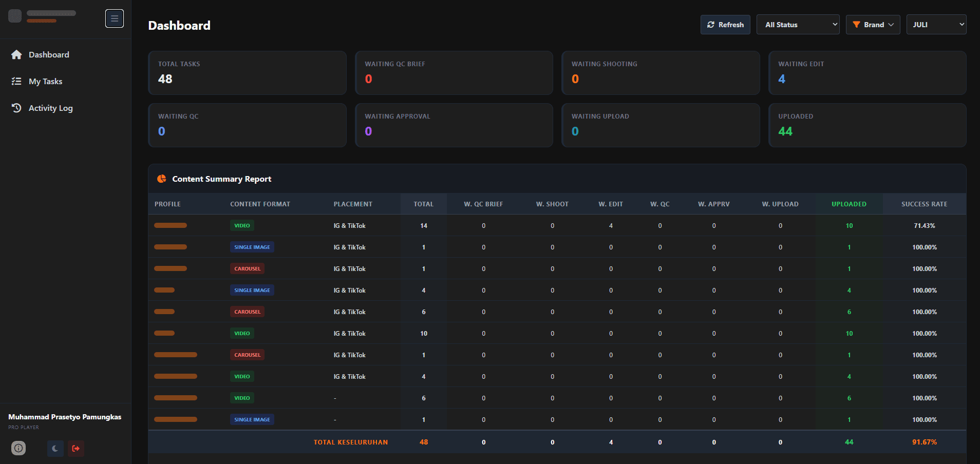Click the UPLOADED column header
The image size is (980, 464).
pos(849,204)
